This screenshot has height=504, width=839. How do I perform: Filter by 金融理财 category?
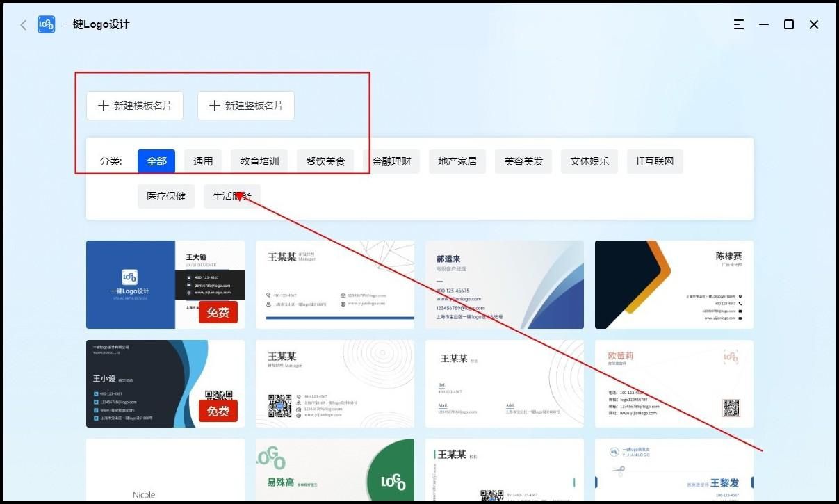tap(391, 161)
